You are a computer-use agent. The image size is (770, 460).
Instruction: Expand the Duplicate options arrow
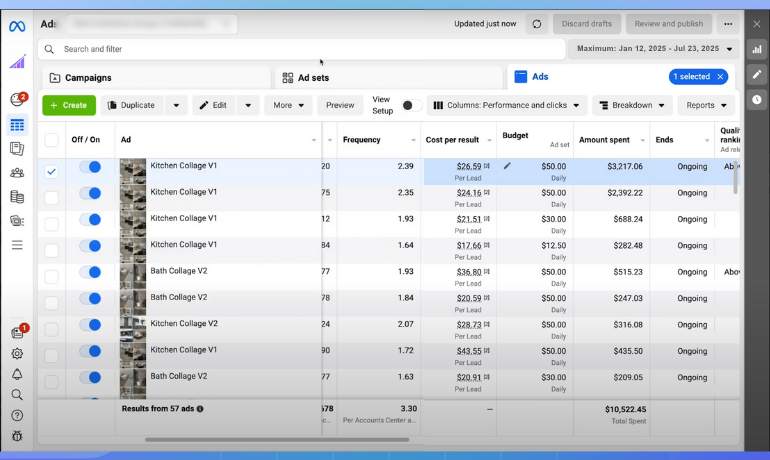[x=176, y=105]
